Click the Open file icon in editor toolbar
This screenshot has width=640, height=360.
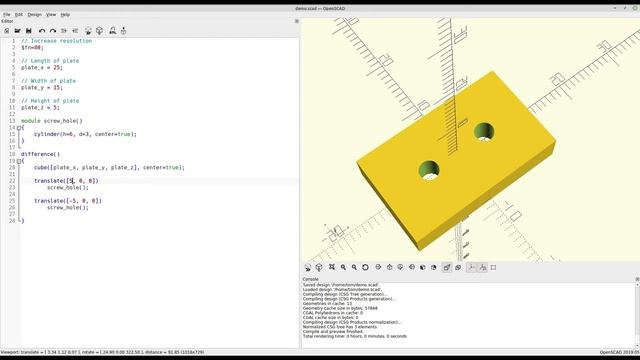click(x=18, y=31)
